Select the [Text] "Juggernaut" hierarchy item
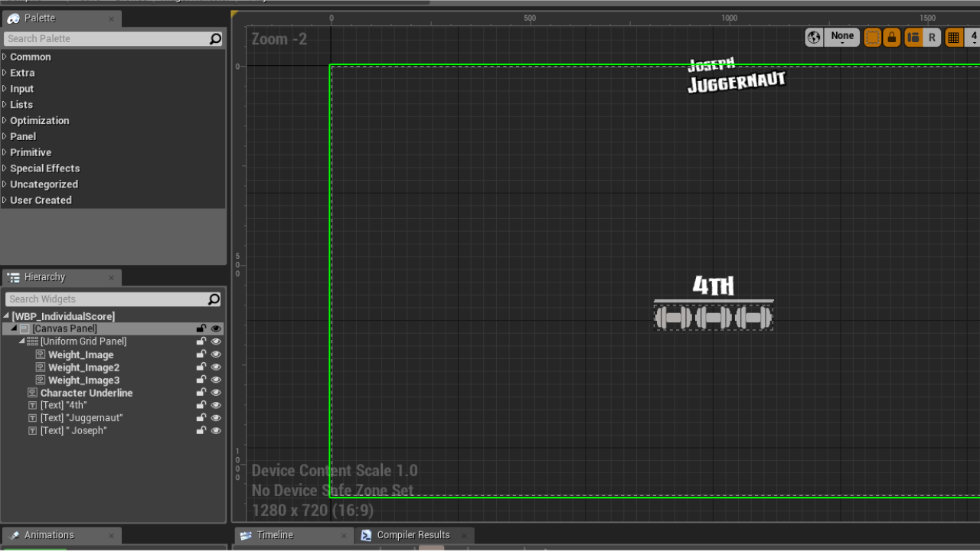980x552 pixels. 82,418
